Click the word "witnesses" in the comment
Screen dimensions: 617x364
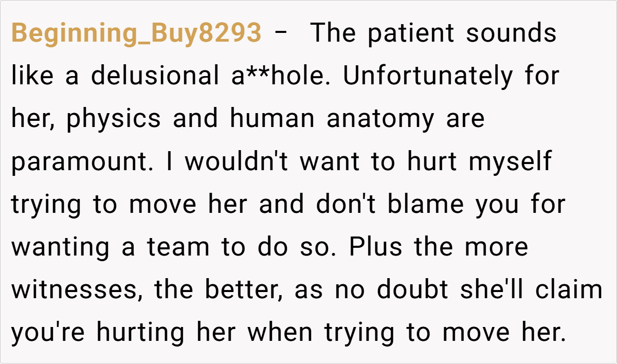71,290
